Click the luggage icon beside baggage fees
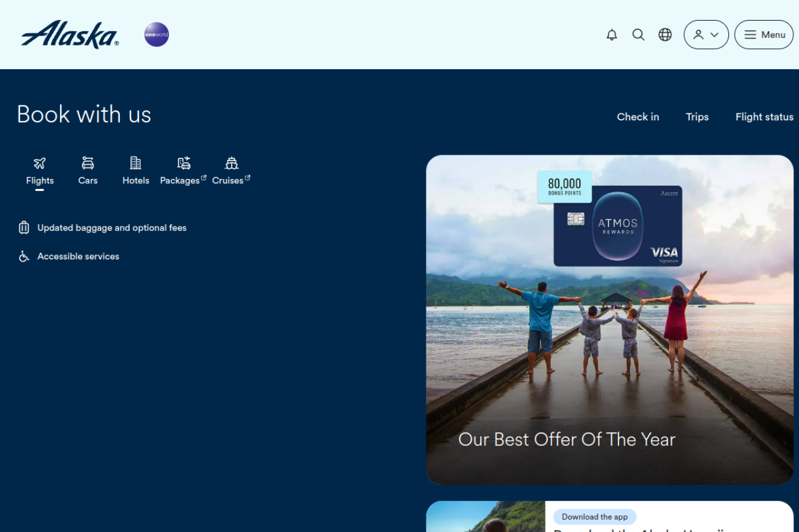799x532 pixels. tap(24, 228)
